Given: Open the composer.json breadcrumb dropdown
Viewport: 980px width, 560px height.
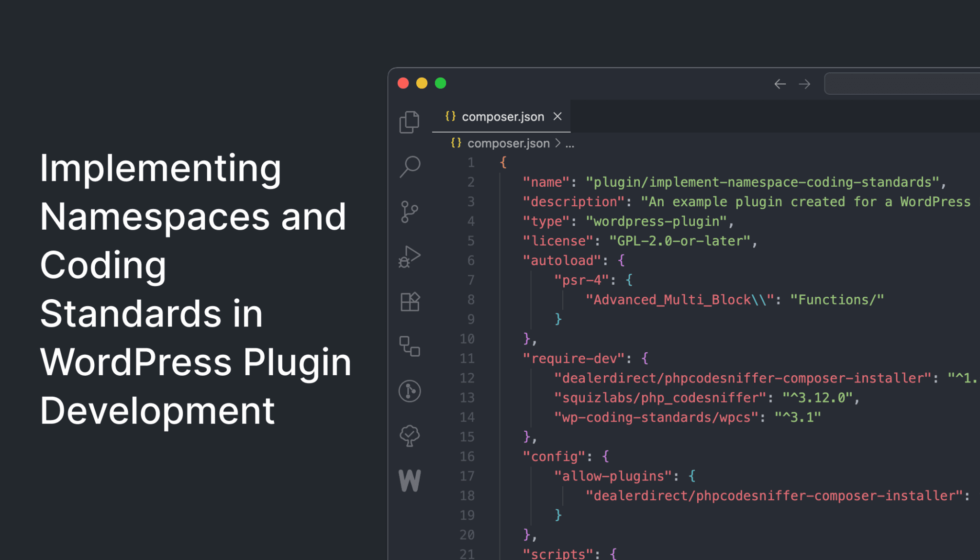Looking at the screenshot, I should 508,143.
